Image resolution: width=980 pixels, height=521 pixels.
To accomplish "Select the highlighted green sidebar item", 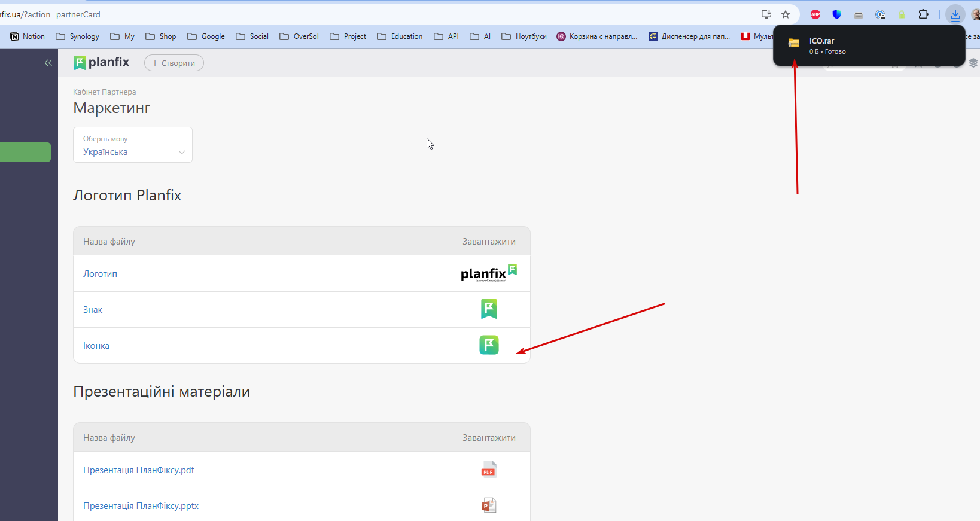I will pyautogui.click(x=25, y=152).
